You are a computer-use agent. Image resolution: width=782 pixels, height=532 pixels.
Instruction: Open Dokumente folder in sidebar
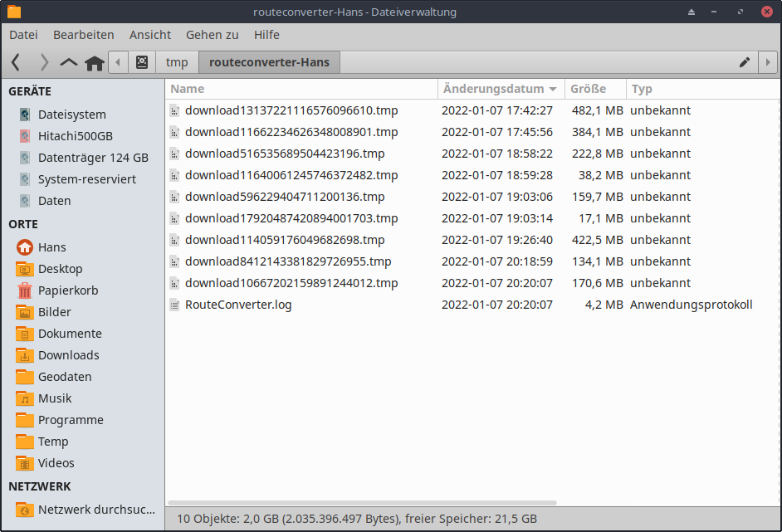[x=70, y=334]
